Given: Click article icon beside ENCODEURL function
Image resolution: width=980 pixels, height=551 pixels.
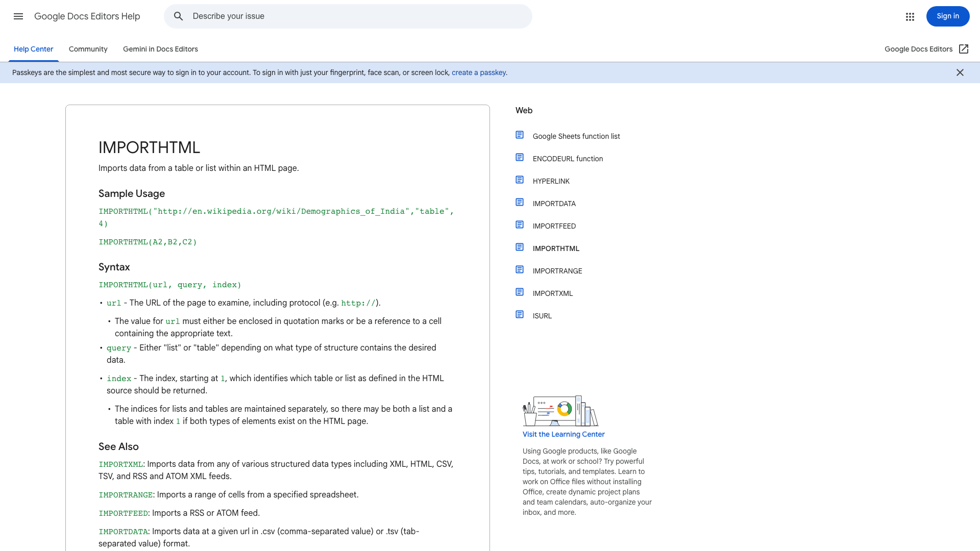Looking at the screenshot, I should click(520, 158).
